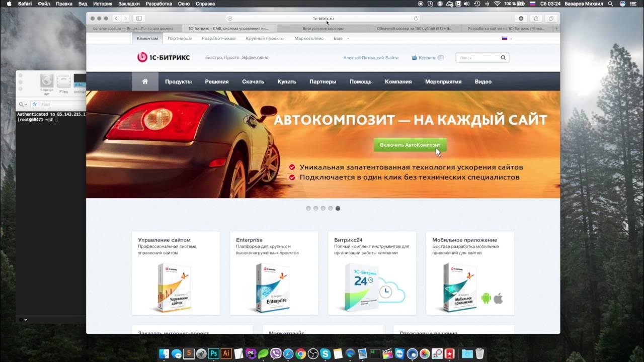Screen dimensions: 644x362
Task: Click the Safari back arrow button
Action: [x=117, y=19]
